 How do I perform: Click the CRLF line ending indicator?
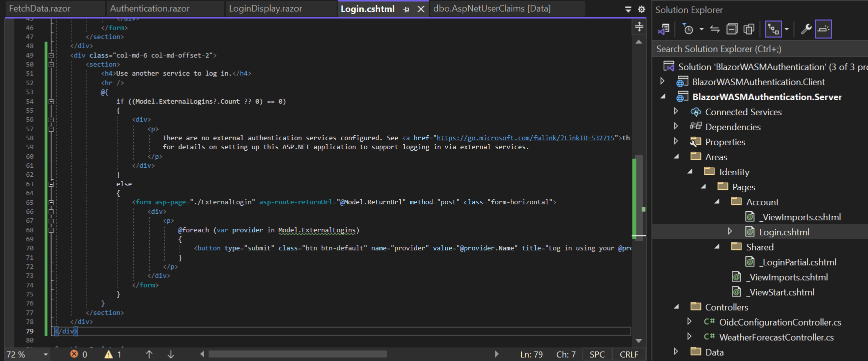coord(629,354)
